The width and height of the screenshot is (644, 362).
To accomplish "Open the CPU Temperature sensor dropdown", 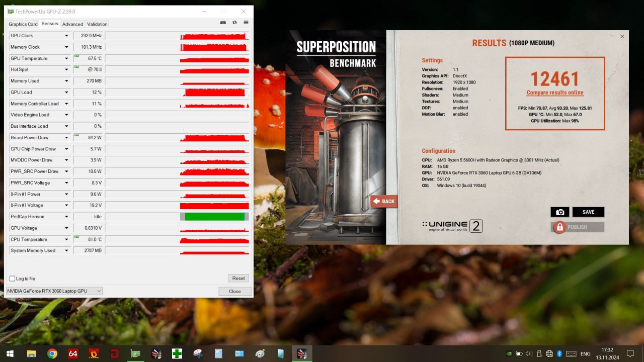I will click(66, 239).
